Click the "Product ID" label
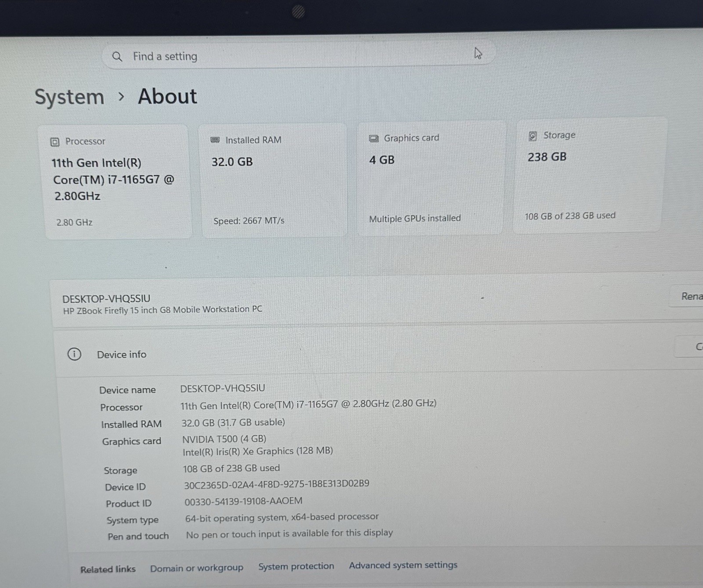 click(x=129, y=504)
